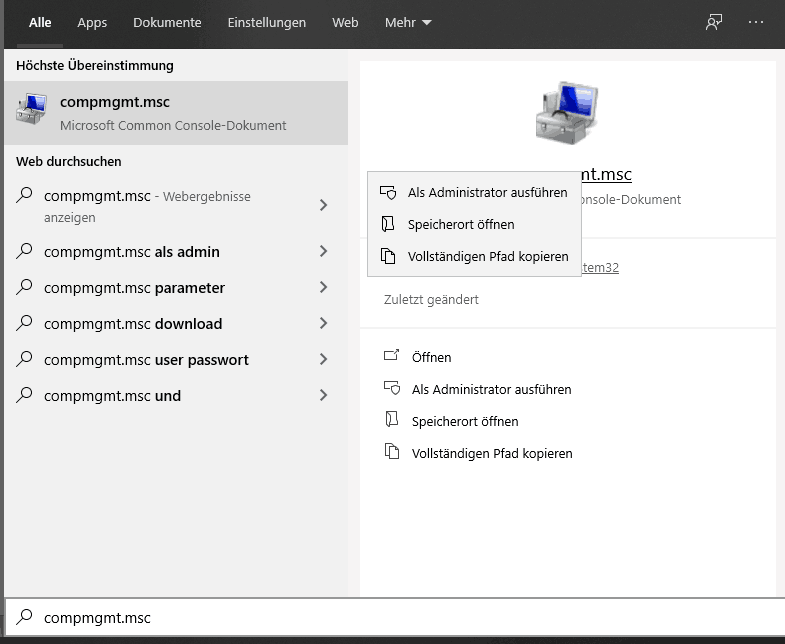The image size is (785, 644).
Task: Click magnifier icon beside Webergebnisse anzeigen
Action: coord(24,195)
